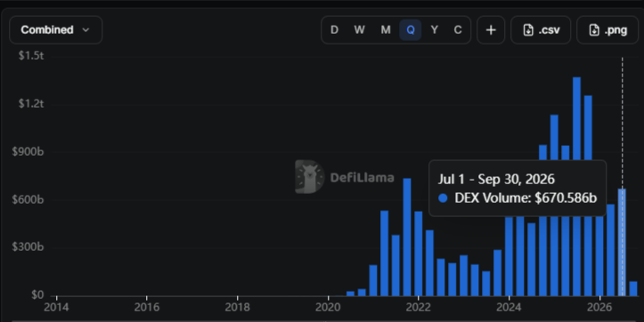Click the last small bar after 2026

[633, 289]
